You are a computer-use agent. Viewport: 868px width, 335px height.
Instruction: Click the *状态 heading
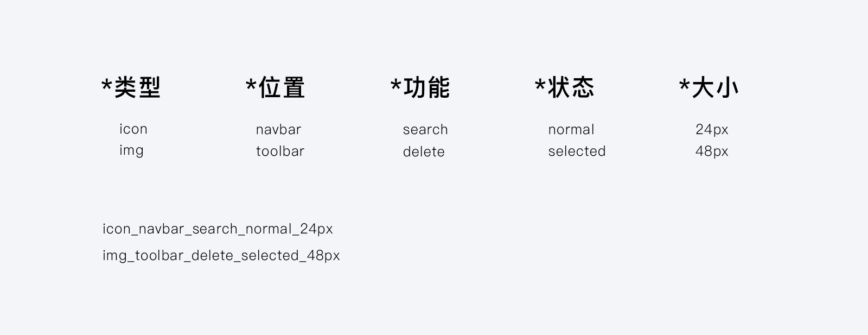565,87
